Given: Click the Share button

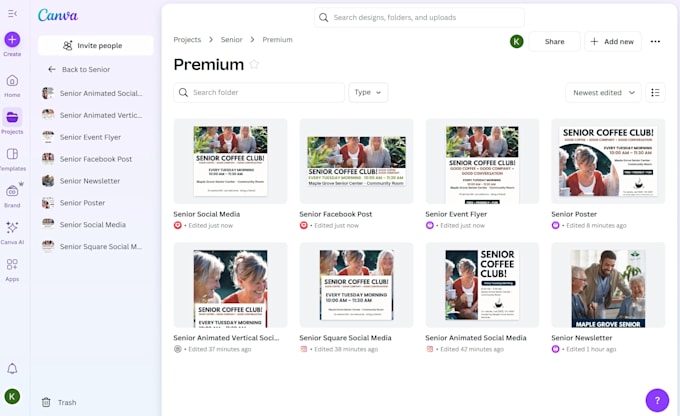Looking at the screenshot, I should click(554, 42).
